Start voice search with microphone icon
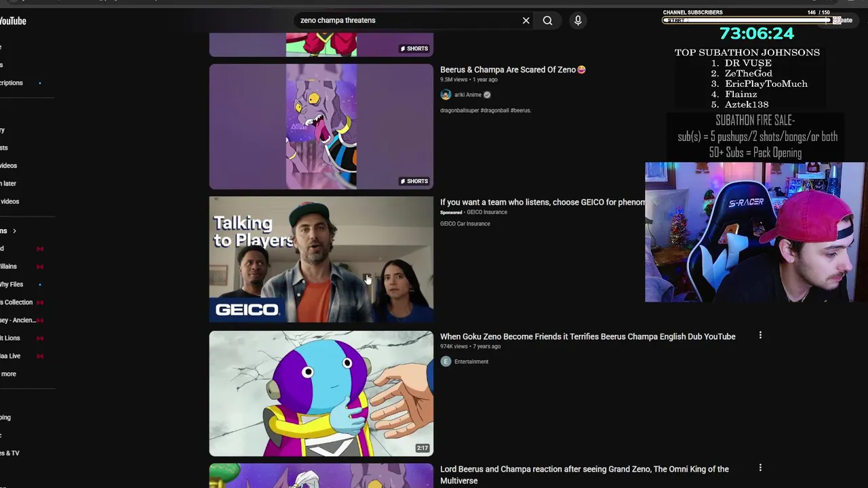 tap(578, 20)
